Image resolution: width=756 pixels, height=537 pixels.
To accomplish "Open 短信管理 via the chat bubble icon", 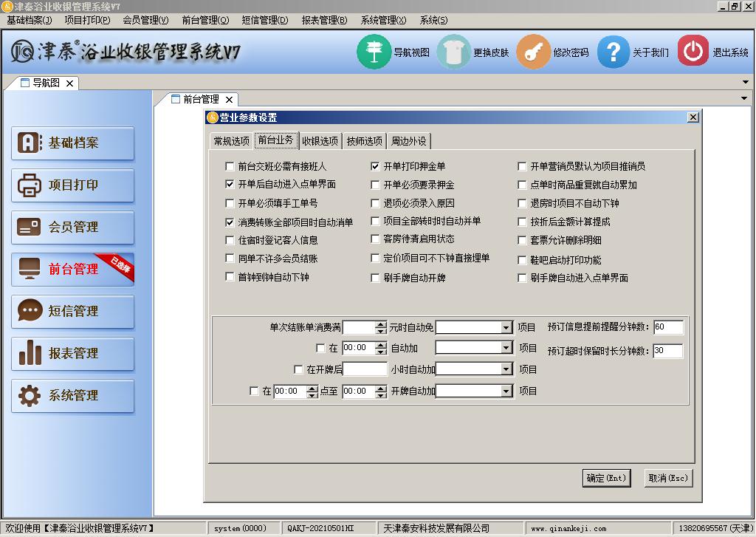I will [x=30, y=312].
